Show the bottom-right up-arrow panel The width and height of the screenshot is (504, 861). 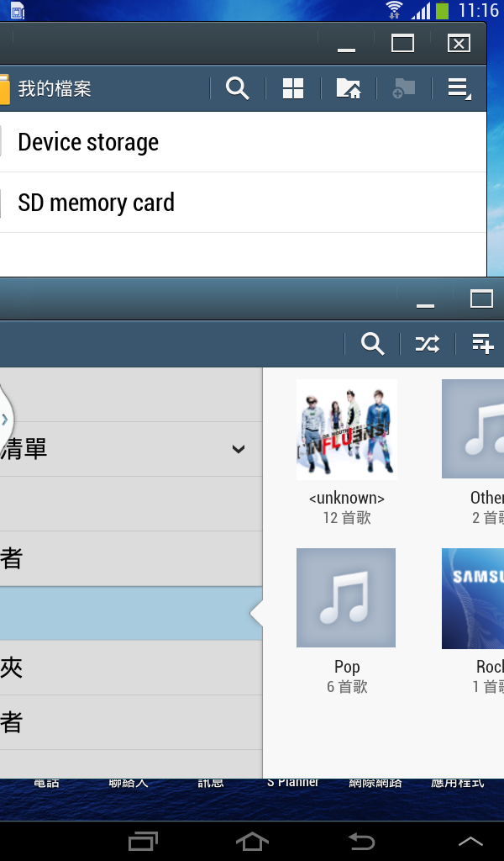[x=470, y=841]
